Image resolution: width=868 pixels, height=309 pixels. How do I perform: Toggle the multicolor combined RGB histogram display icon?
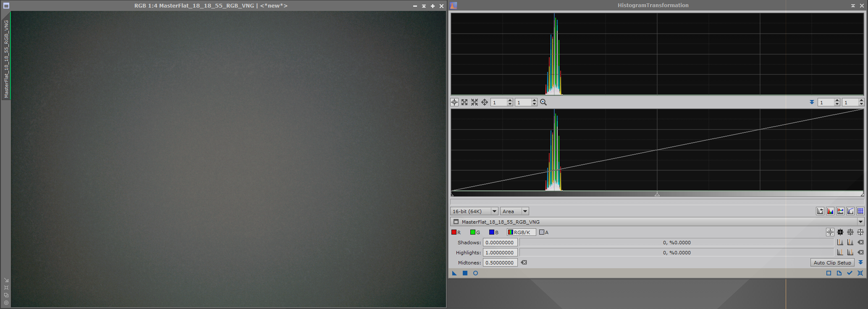point(840,211)
